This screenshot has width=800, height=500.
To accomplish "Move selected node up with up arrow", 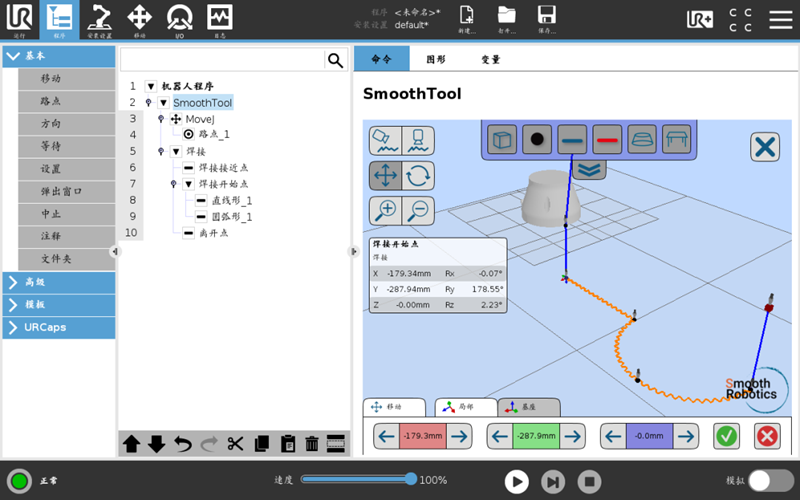I will [132, 444].
